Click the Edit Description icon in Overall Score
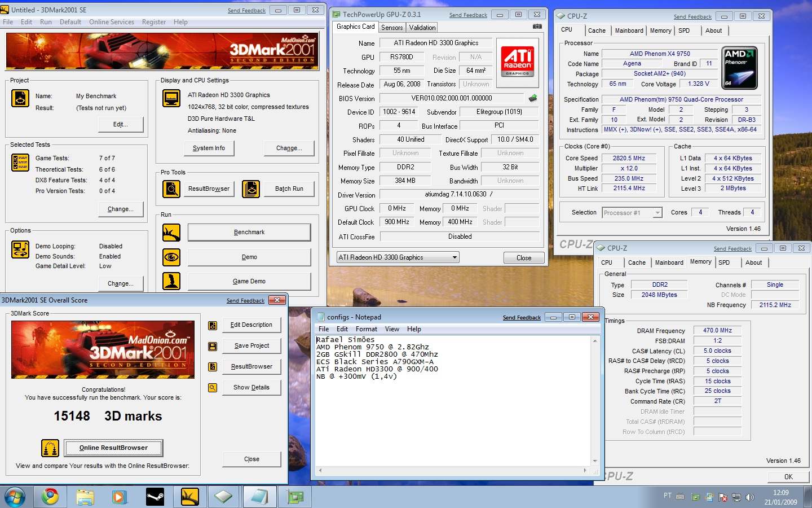 pyautogui.click(x=213, y=325)
